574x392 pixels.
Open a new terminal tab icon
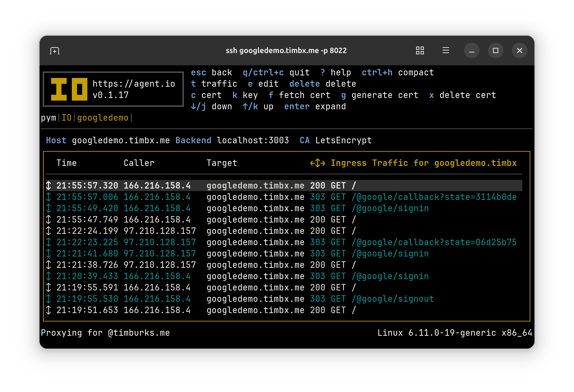tap(55, 51)
